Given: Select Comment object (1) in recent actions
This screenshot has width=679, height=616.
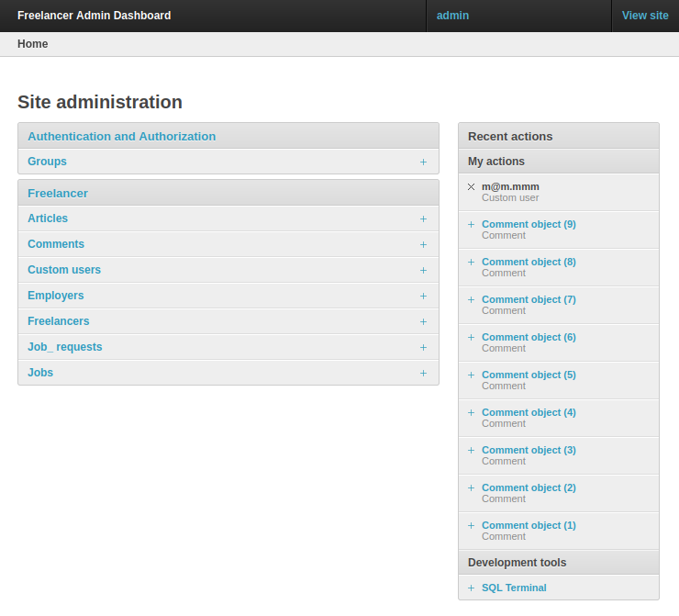Looking at the screenshot, I should click(x=529, y=525).
